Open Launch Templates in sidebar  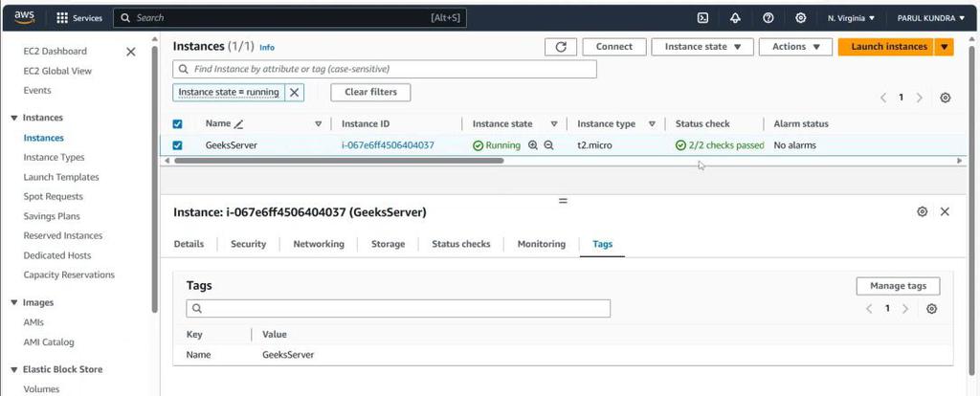pos(61,177)
